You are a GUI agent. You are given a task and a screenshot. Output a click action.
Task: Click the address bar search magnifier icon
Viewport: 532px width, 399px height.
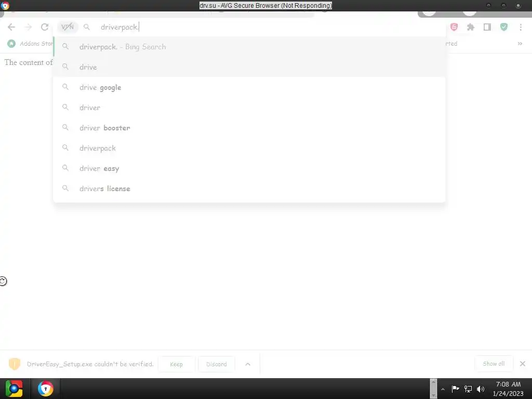click(87, 27)
